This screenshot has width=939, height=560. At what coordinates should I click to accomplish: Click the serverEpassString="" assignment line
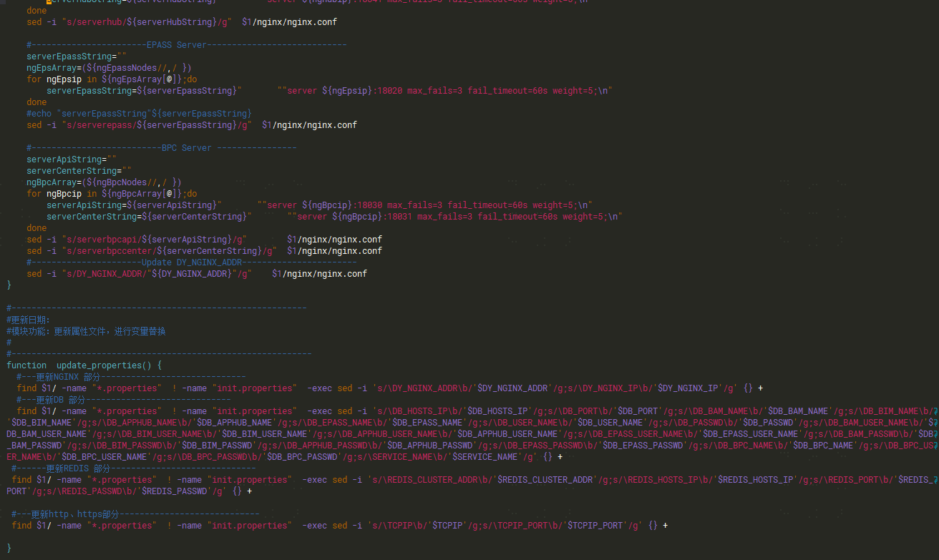(x=77, y=57)
